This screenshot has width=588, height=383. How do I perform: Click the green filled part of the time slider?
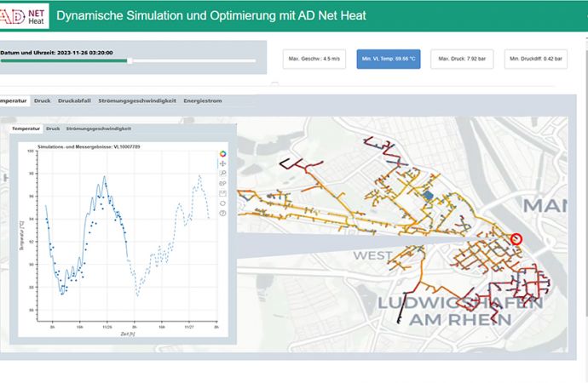[x=64, y=60]
